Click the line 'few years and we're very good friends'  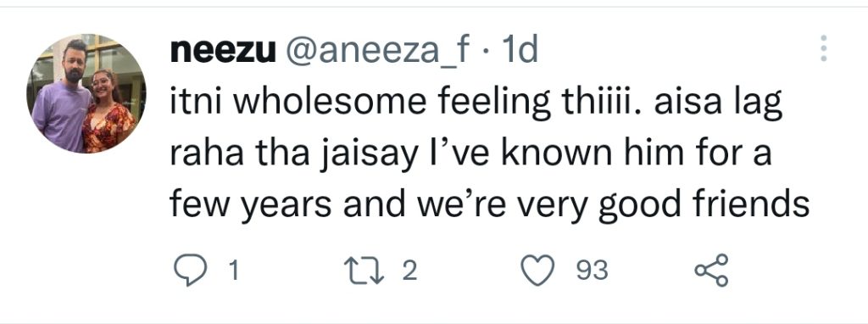click(x=489, y=204)
